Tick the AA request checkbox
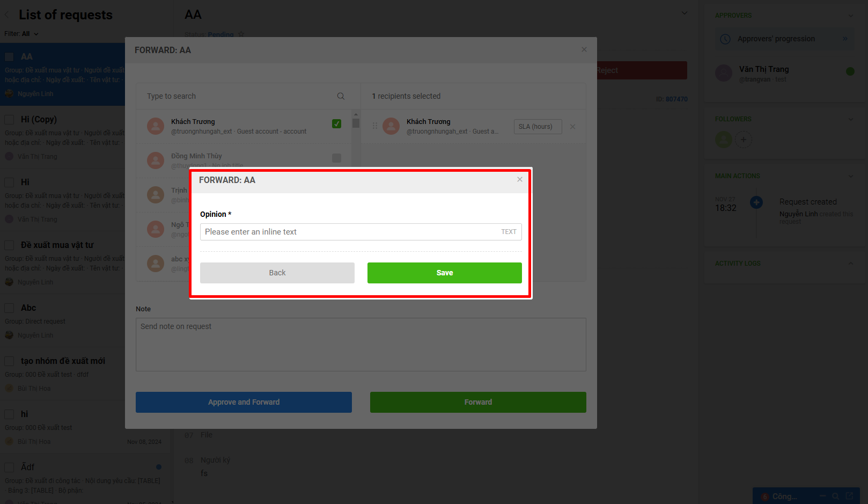Image resolution: width=868 pixels, height=504 pixels. (9, 57)
